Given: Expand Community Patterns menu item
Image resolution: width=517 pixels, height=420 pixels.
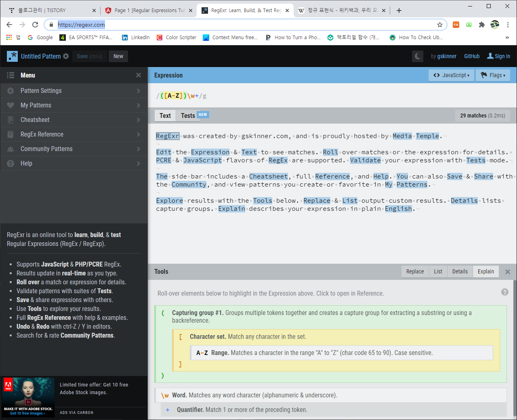Looking at the screenshot, I should 74,149.
